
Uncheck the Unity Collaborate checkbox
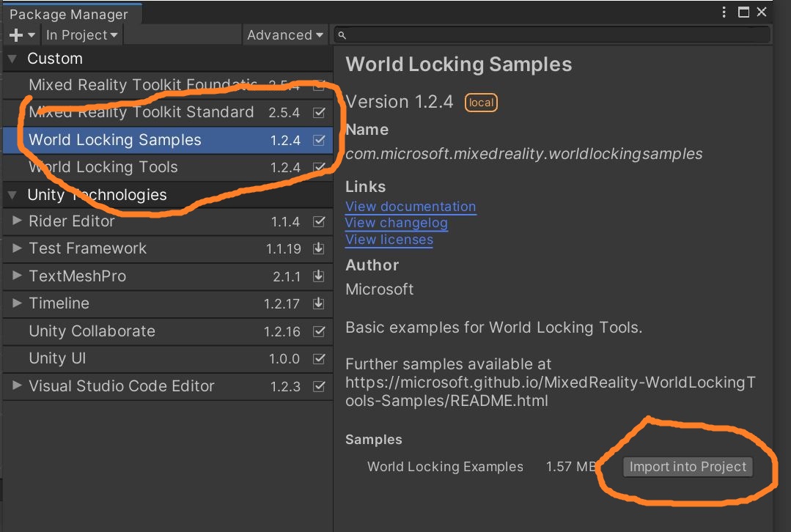[x=319, y=331]
